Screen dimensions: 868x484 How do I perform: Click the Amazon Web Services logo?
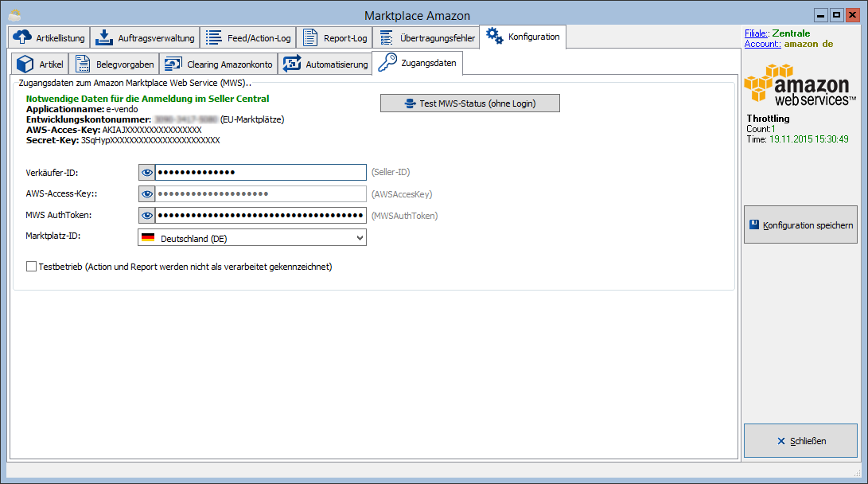tap(800, 85)
